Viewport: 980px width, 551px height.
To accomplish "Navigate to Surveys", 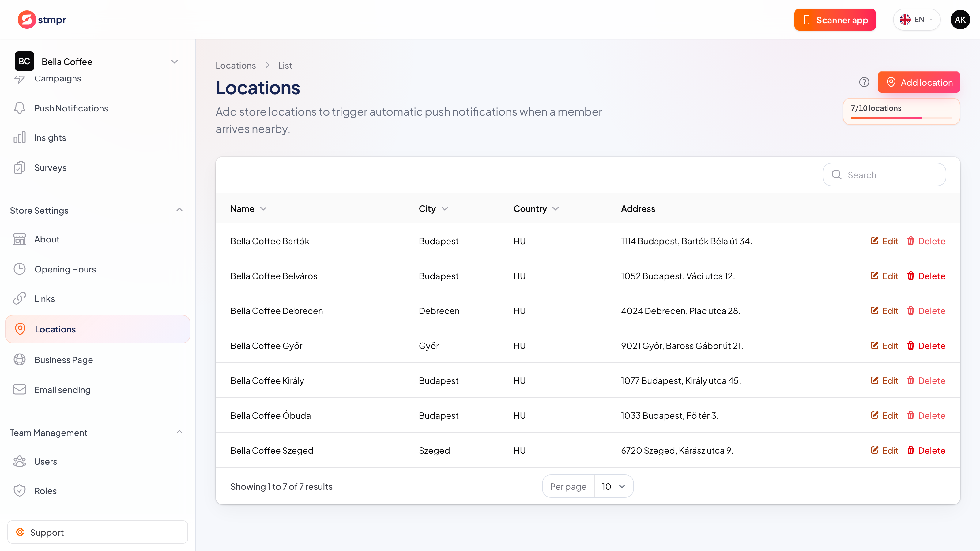I will [50, 168].
